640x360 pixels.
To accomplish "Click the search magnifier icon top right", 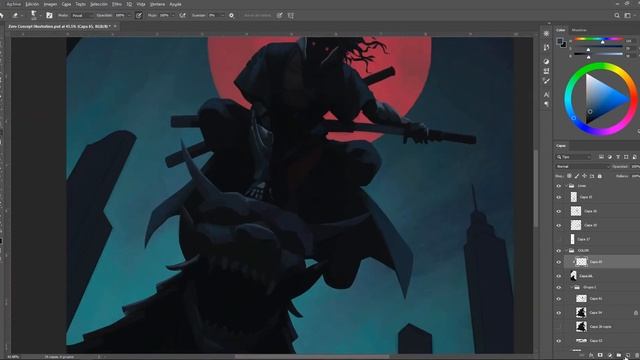I will [617, 15].
